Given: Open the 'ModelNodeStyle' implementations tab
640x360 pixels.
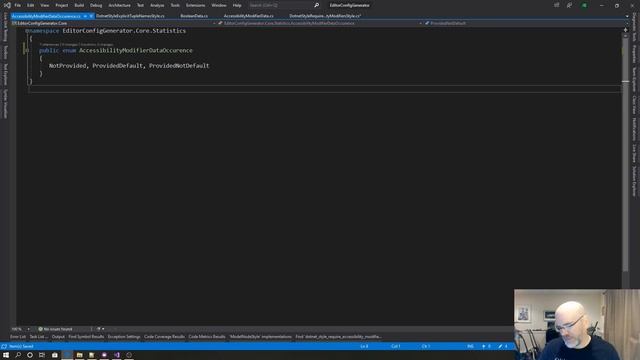Looking at the screenshot, I should (x=260, y=337).
